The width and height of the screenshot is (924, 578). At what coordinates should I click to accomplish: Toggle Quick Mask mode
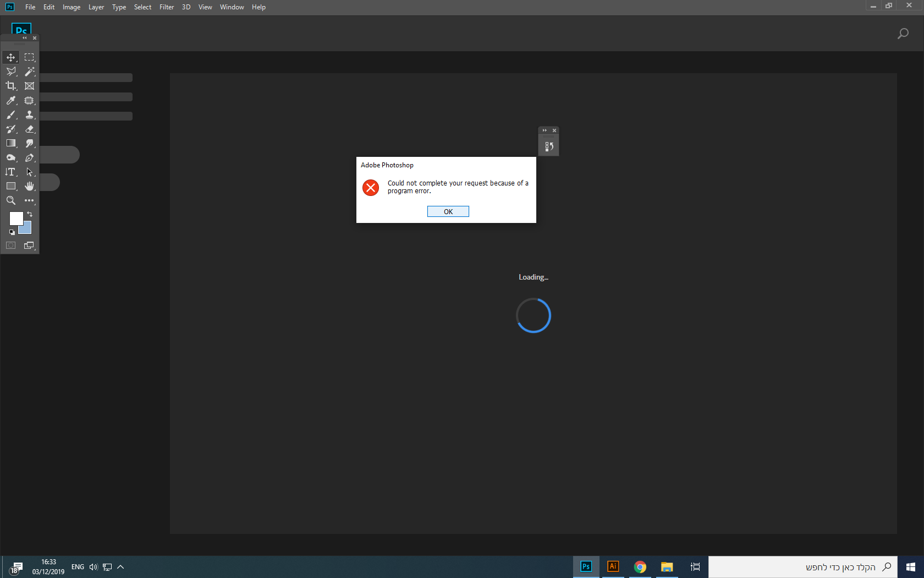pos(10,246)
